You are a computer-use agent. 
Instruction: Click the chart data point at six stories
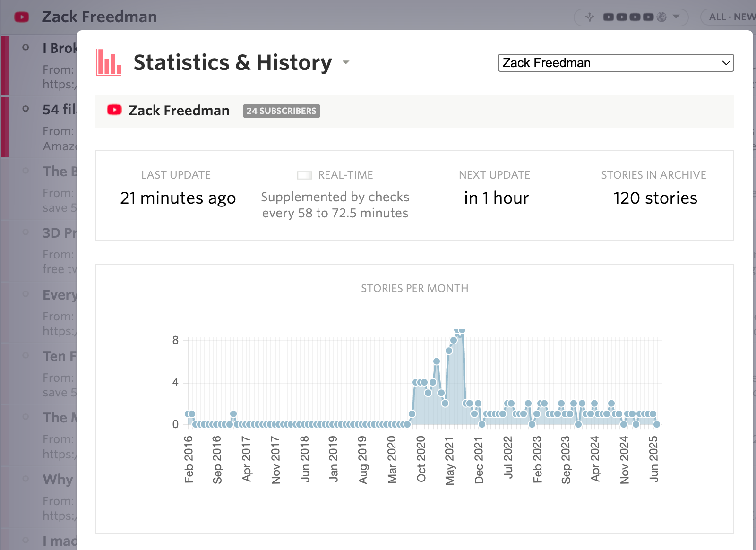pos(437,361)
